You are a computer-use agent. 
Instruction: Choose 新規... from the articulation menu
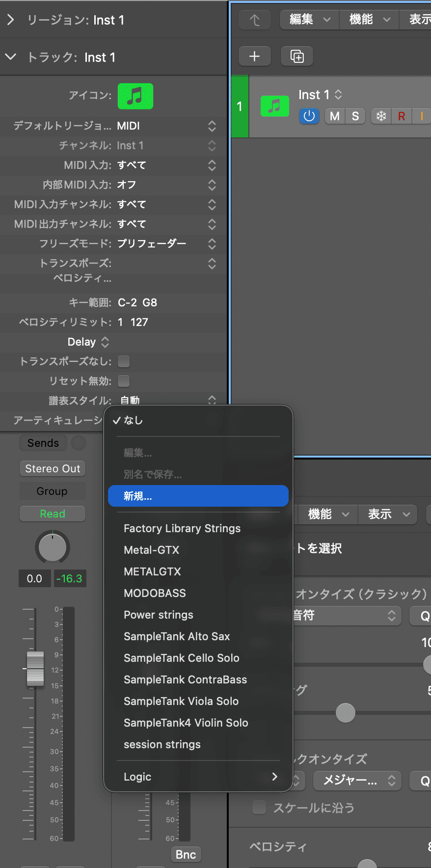click(198, 496)
